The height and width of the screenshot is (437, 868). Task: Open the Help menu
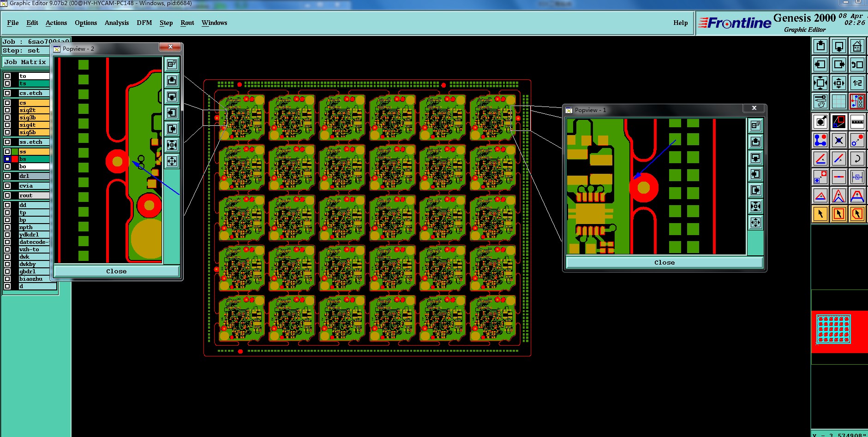coord(681,23)
